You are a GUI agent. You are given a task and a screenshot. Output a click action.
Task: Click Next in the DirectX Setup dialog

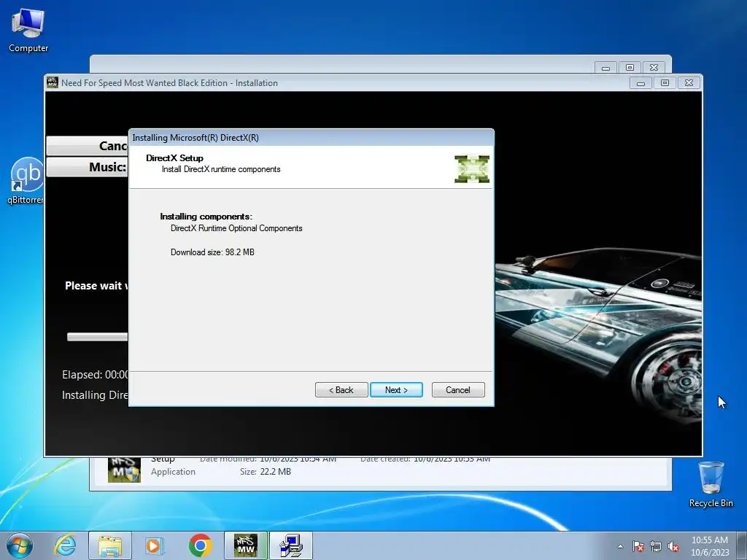click(x=396, y=389)
